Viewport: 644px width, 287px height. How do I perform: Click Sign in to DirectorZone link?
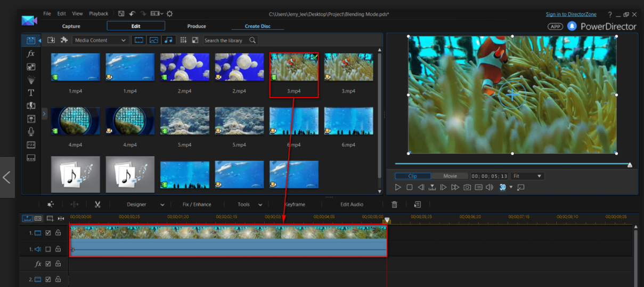point(571,14)
